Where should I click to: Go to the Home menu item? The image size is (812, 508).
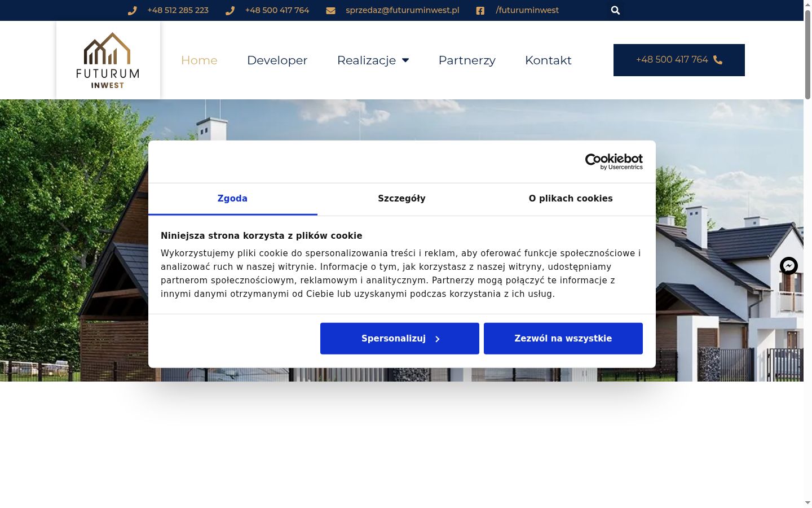click(x=199, y=60)
